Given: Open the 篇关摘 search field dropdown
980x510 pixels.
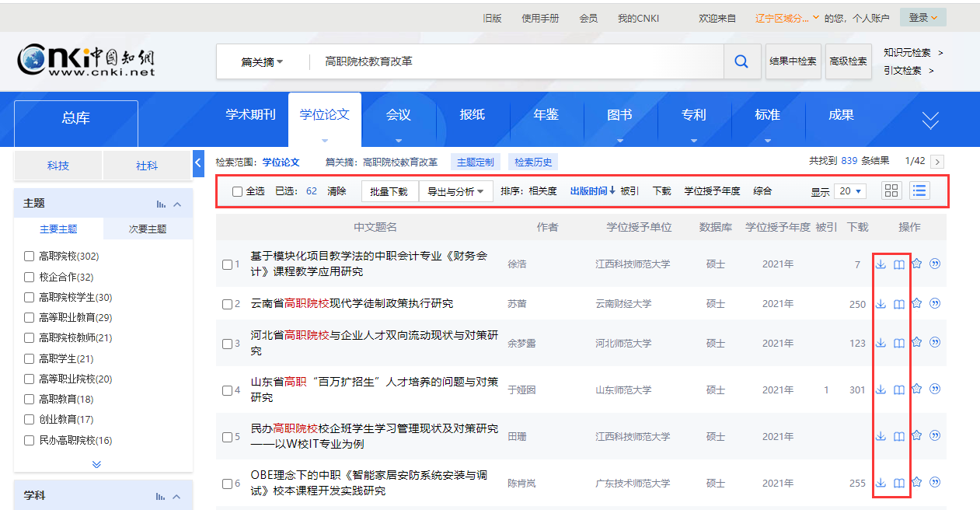Looking at the screenshot, I should click(262, 62).
